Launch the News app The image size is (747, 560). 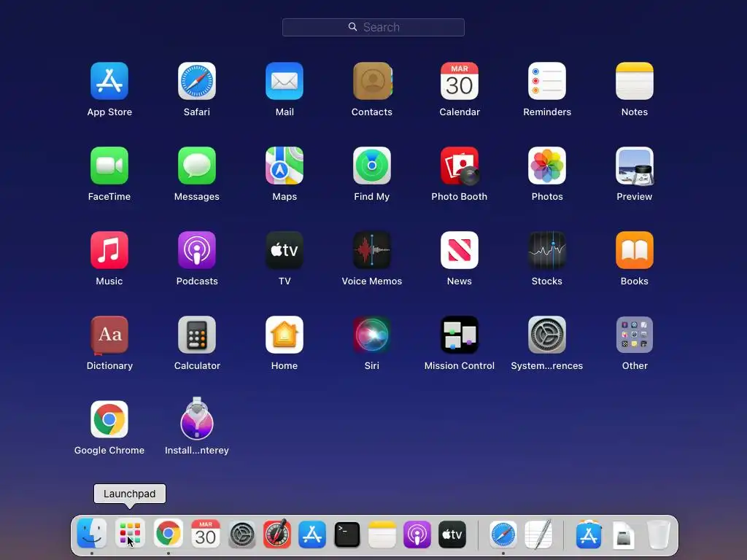460,250
